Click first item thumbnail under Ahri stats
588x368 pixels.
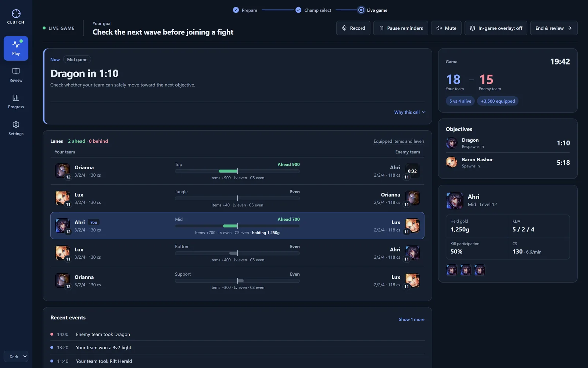pos(452,270)
